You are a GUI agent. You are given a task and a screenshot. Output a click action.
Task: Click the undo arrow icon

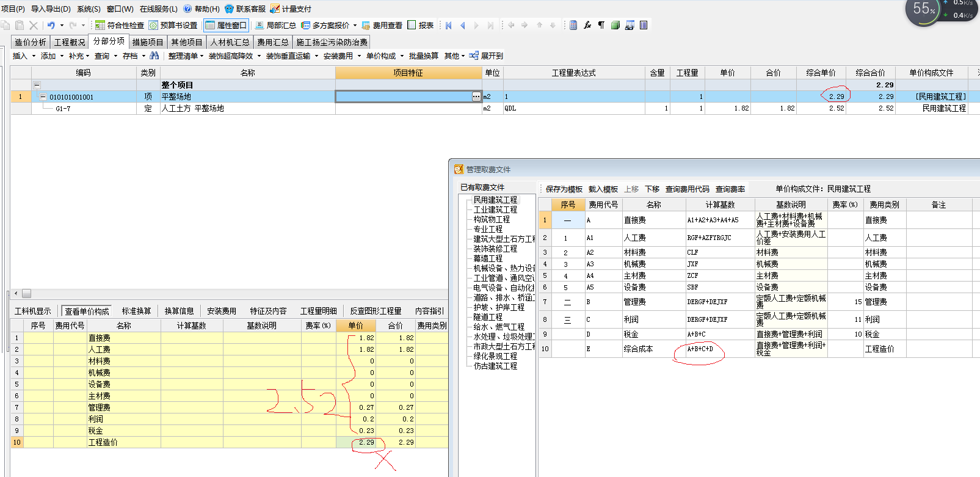click(x=51, y=25)
